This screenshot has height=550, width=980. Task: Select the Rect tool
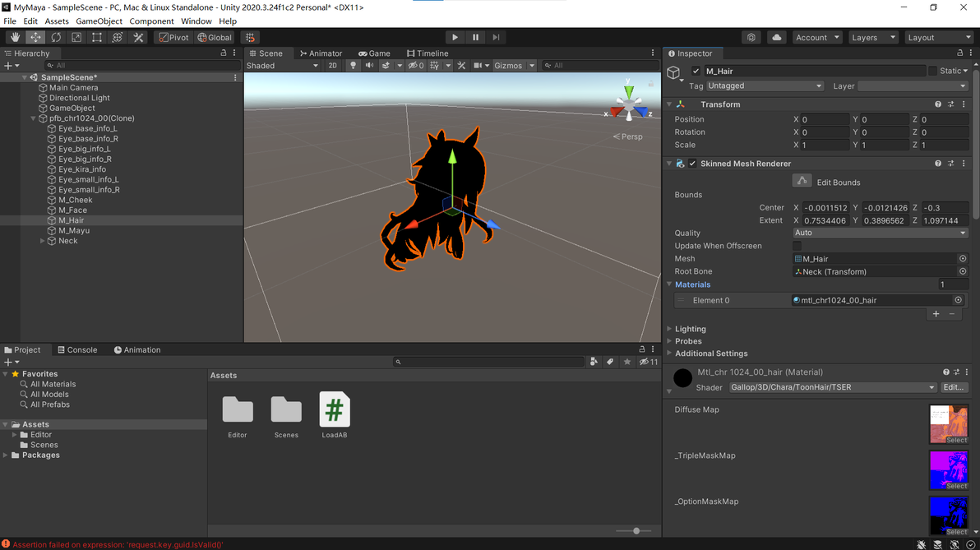[x=97, y=38]
